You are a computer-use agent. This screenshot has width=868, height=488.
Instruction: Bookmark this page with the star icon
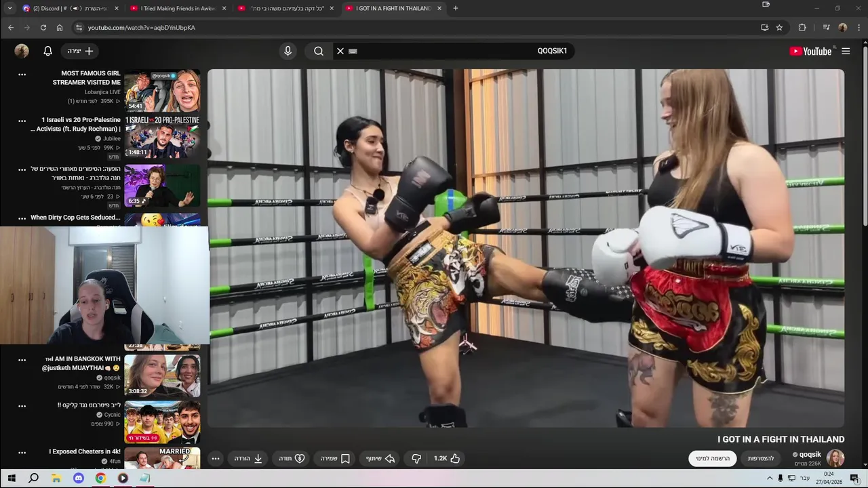779,27
